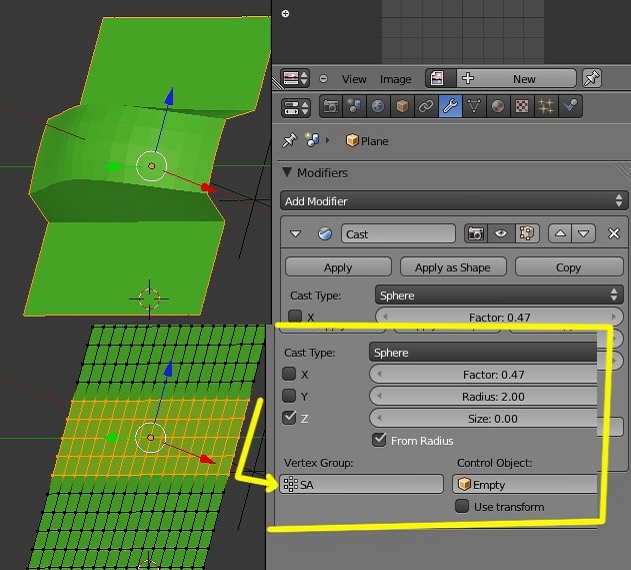Screen dimensions: 631x570
Task: Click the vertex group icon beside SA
Action: click(x=291, y=484)
